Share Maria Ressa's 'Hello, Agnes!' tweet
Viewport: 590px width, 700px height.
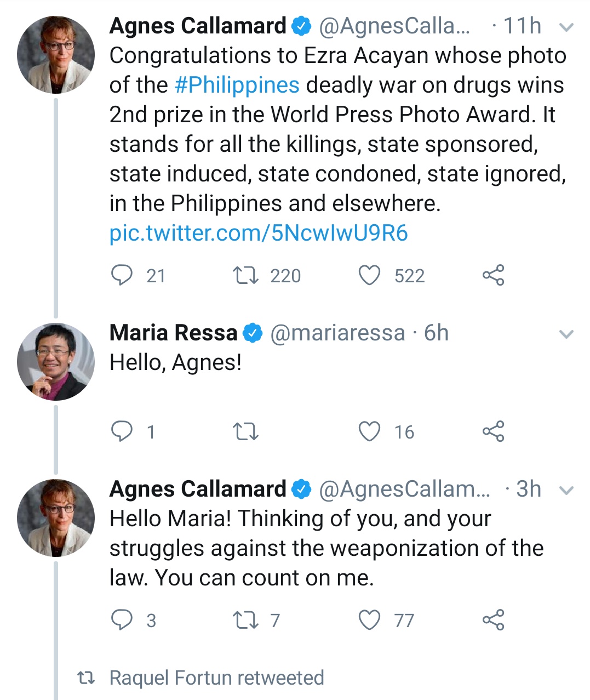point(493,432)
